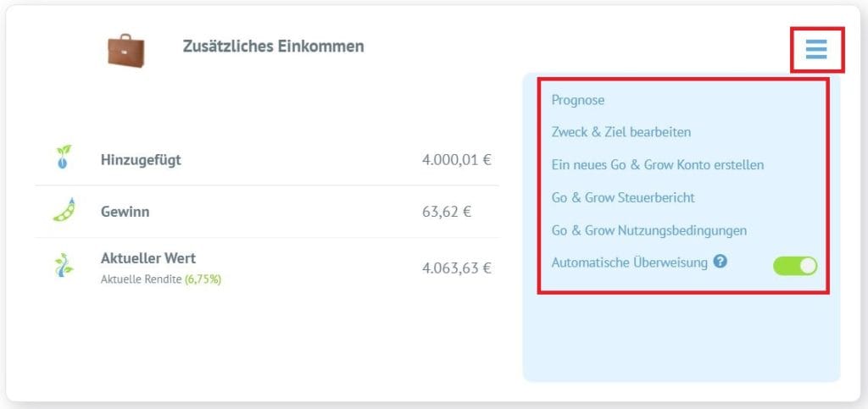This screenshot has width=868, height=409.
Task: Click the Hinzugefügt row label
Action: pos(141,160)
